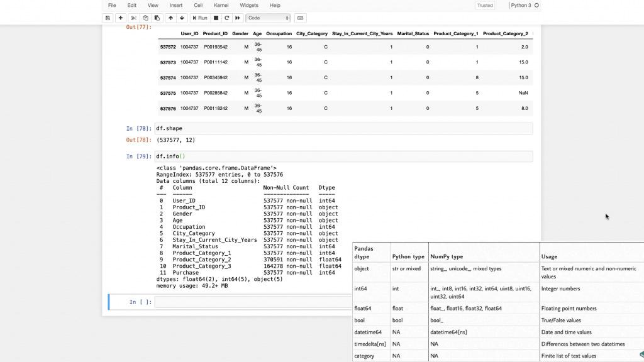This screenshot has height=362, width=644.
Task: Click the In [78] cell prompt
Action: click(x=139, y=128)
